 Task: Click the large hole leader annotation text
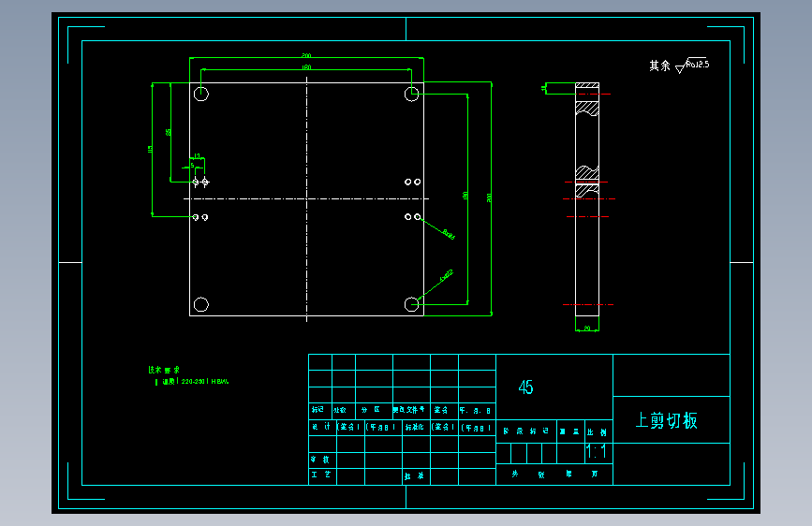point(446,276)
